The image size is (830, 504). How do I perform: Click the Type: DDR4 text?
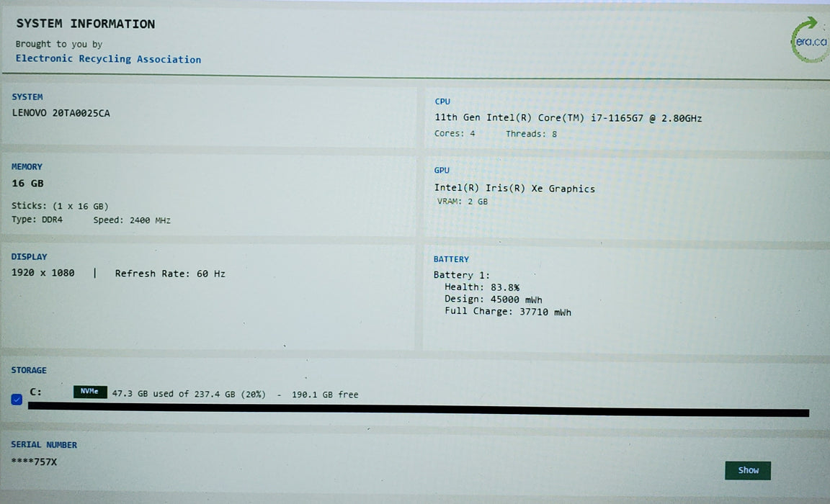tap(37, 220)
